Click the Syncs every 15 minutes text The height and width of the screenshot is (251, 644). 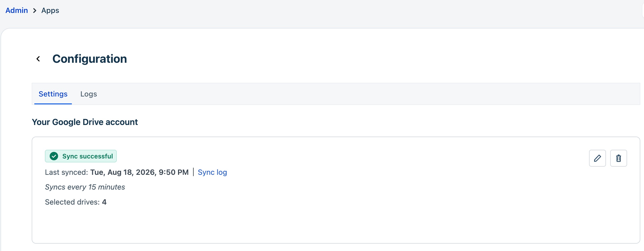pyautogui.click(x=85, y=187)
